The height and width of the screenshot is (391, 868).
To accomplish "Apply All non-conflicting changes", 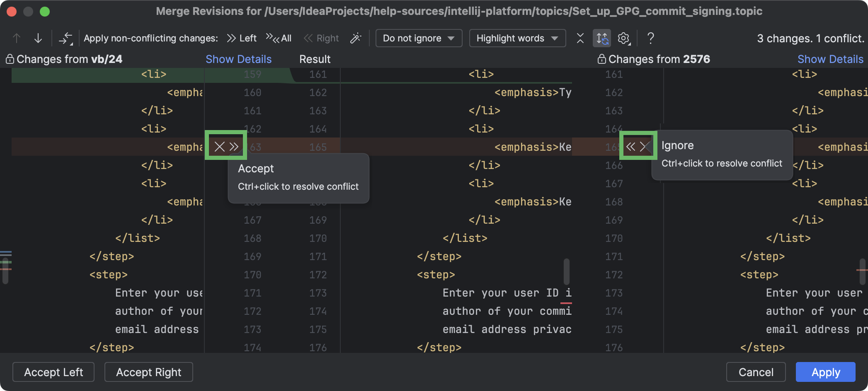I will [x=279, y=38].
